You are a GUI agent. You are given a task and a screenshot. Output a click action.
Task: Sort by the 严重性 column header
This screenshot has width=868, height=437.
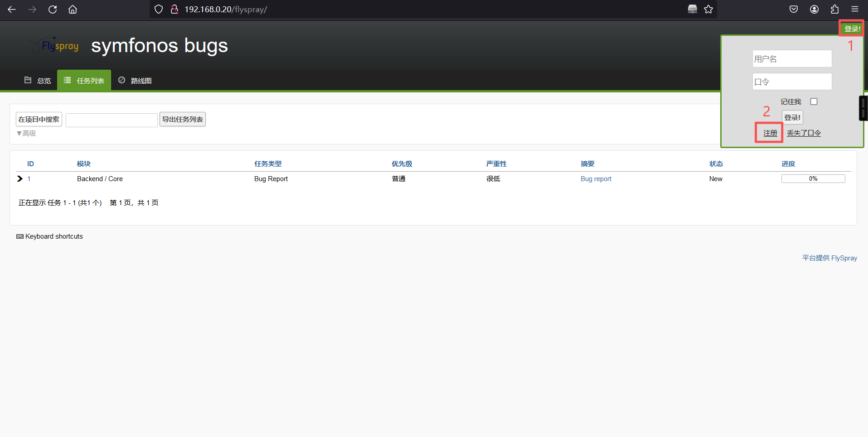pyautogui.click(x=496, y=164)
